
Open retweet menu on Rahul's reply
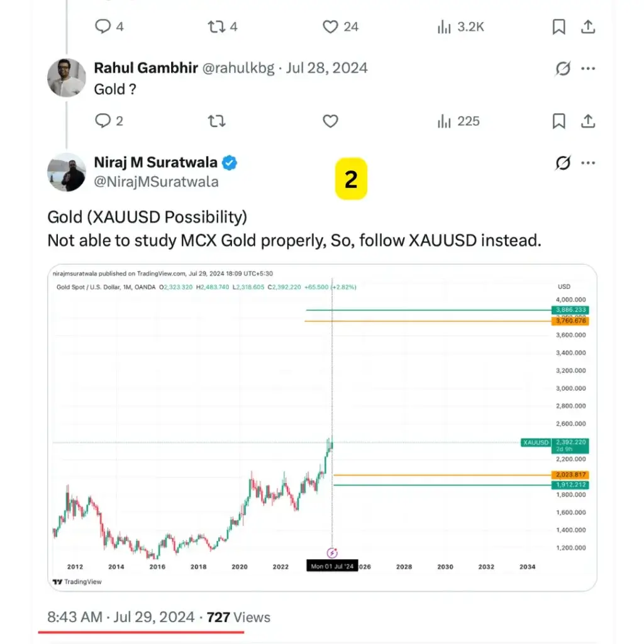(x=216, y=121)
